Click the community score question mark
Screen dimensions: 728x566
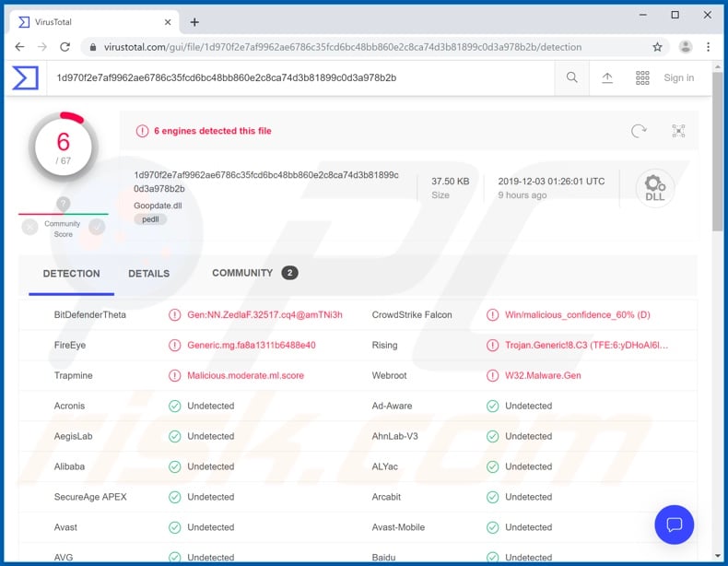coord(64,204)
